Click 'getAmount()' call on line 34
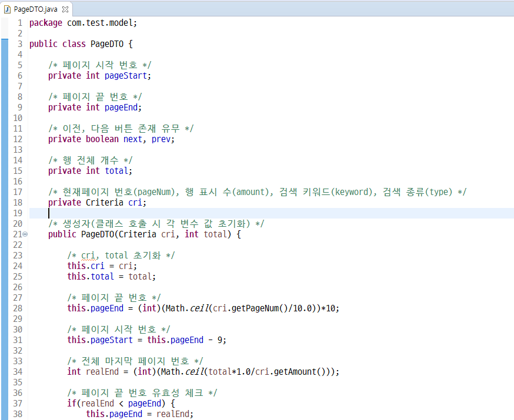The image size is (514, 420). point(300,372)
